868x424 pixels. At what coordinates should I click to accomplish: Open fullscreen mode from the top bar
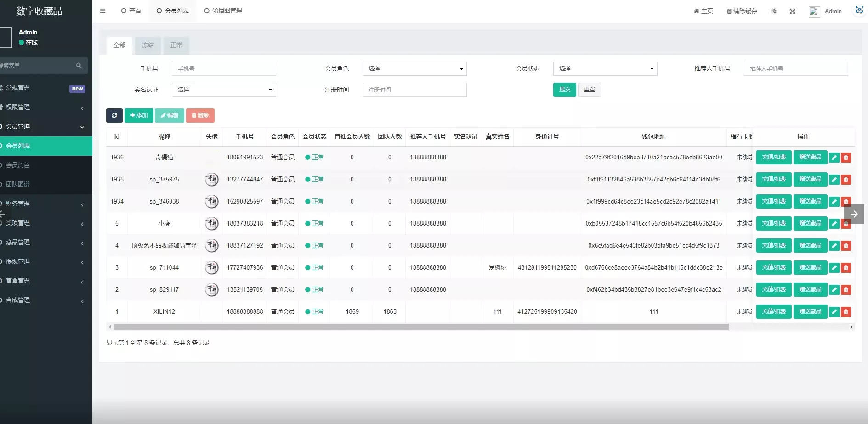pyautogui.click(x=792, y=11)
